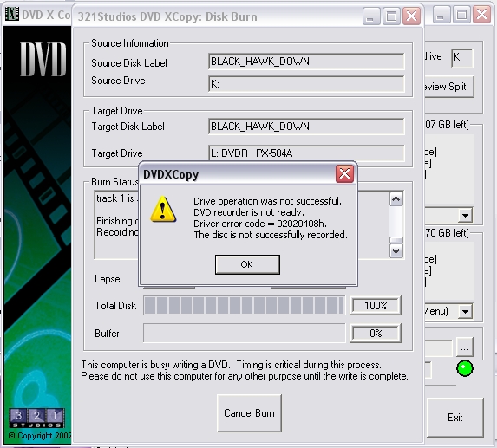Click the Preview Split button
497x448 pixels.
coord(448,87)
